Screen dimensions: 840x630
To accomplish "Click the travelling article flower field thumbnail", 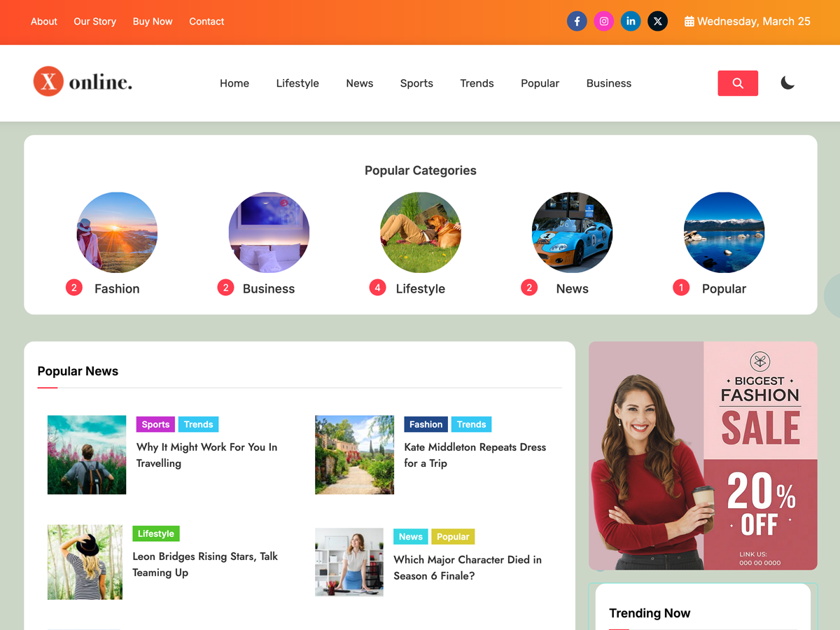I will pos(87,455).
